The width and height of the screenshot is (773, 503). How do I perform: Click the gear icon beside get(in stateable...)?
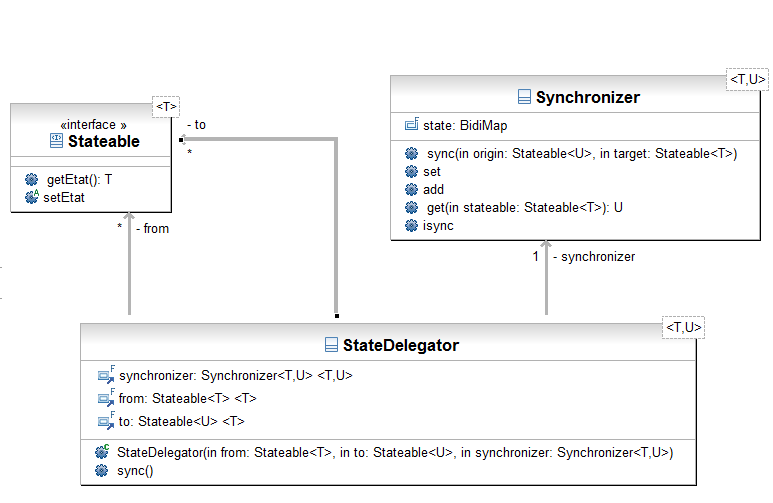coord(411,207)
